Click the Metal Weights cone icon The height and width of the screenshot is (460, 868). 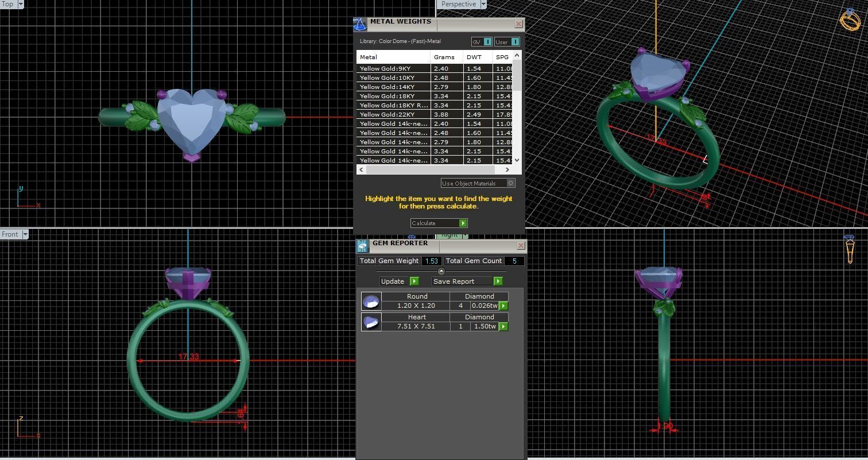point(360,24)
